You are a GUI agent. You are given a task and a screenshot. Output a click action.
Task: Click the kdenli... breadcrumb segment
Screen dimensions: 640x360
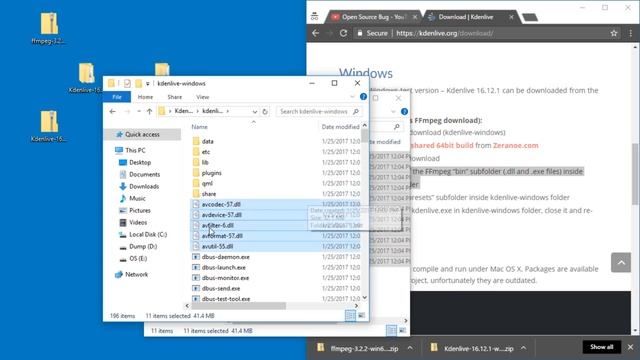[x=213, y=111]
